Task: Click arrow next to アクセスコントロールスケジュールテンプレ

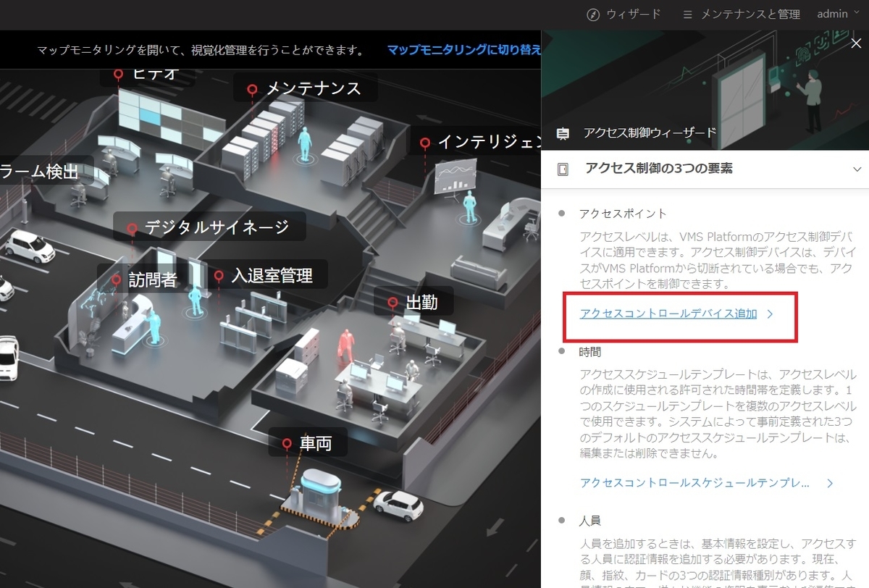Action: [830, 483]
